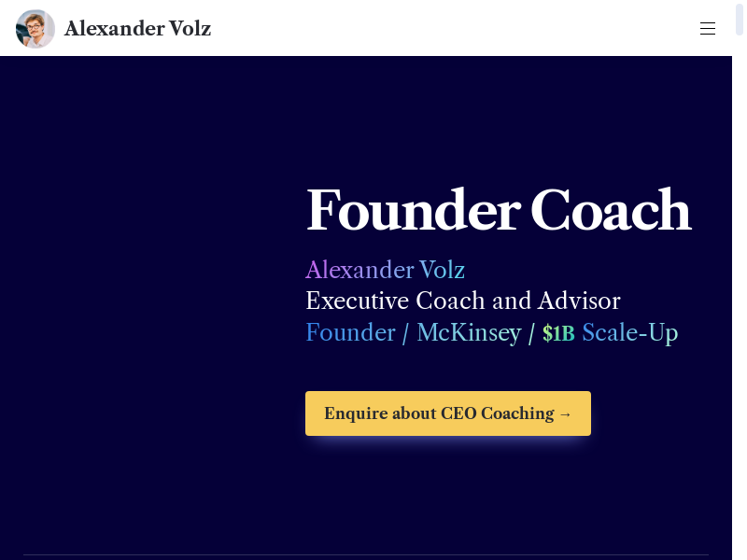
Task: Click the empty white header bar space
Action: coord(448,29)
